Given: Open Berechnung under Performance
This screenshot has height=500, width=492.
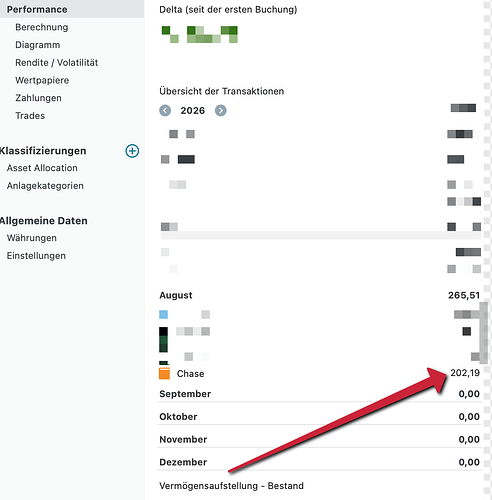Looking at the screenshot, I should 42,27.
